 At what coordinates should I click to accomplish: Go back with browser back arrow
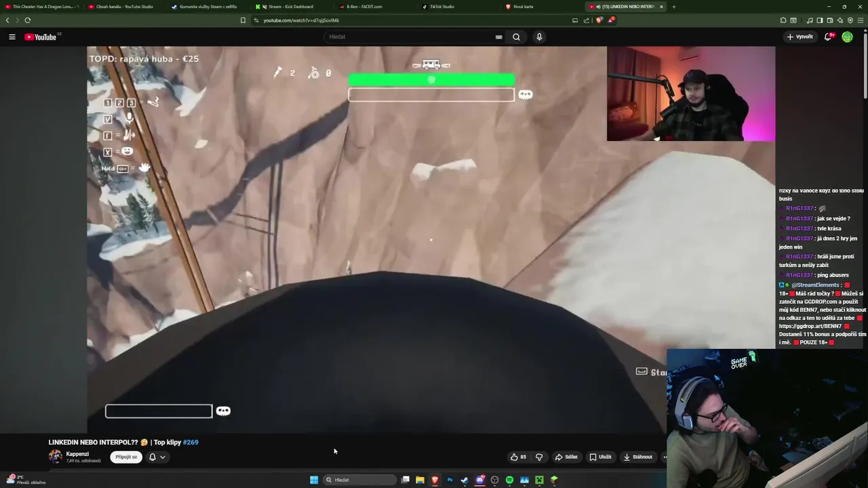tap(7, 20)
